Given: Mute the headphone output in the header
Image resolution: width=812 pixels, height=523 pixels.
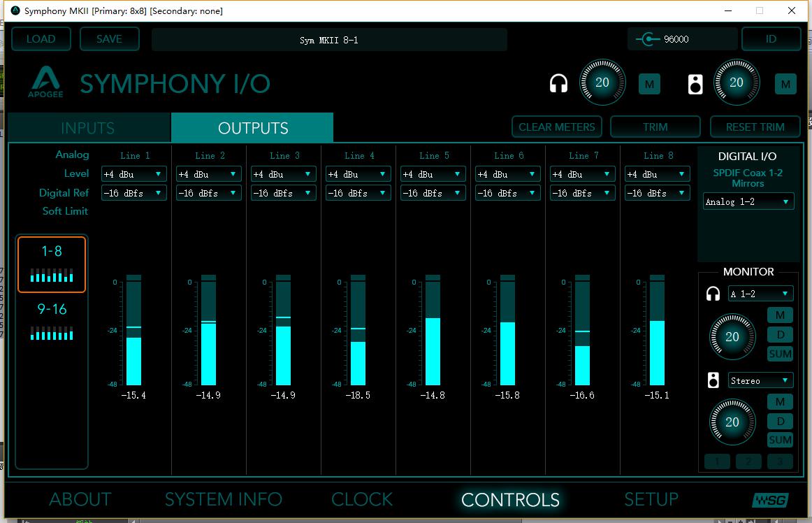Looking at the screenshot, I should click(649, 85).
